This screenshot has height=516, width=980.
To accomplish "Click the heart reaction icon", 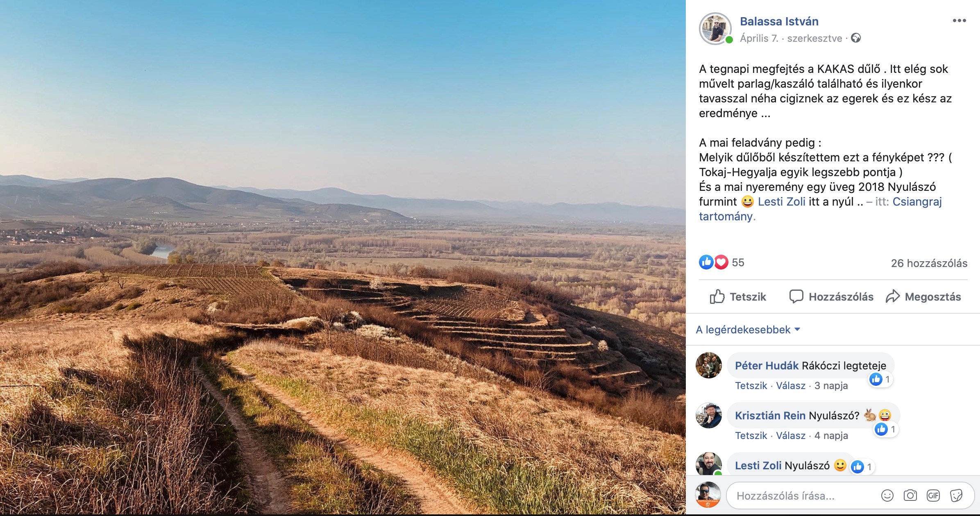I will [721, 262].
